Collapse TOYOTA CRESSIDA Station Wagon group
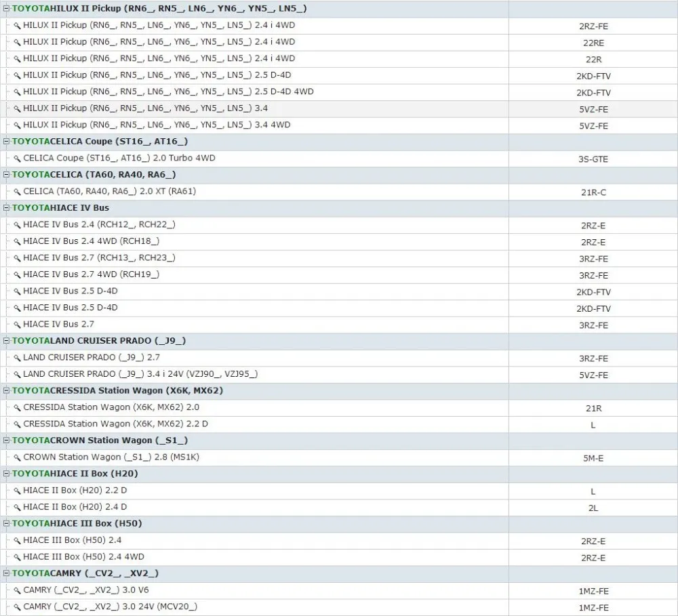Image resolution: width=678 pixels, height=616 pixels. coord(6,390)
